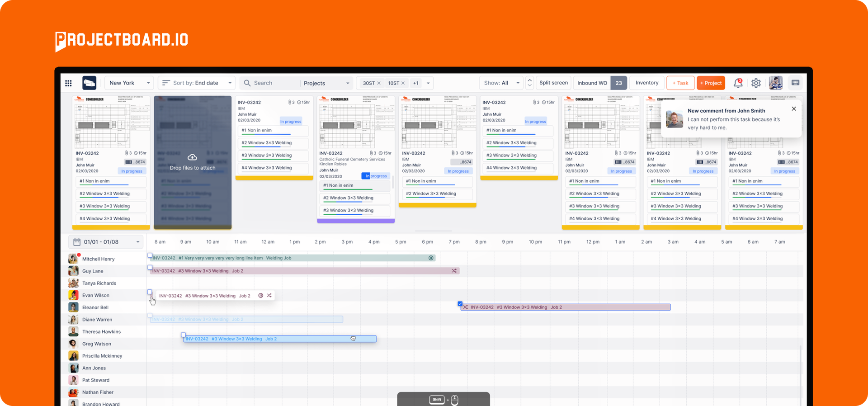Open the New York location dropdown
This screenshot has width=868, height=406.
[129, 83]
